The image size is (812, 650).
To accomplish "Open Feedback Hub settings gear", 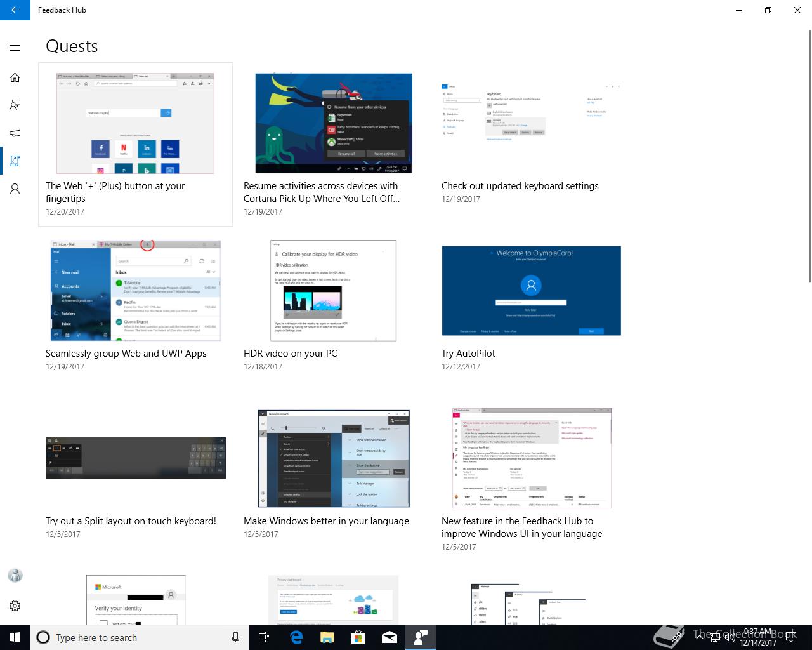I will (15, 606).
